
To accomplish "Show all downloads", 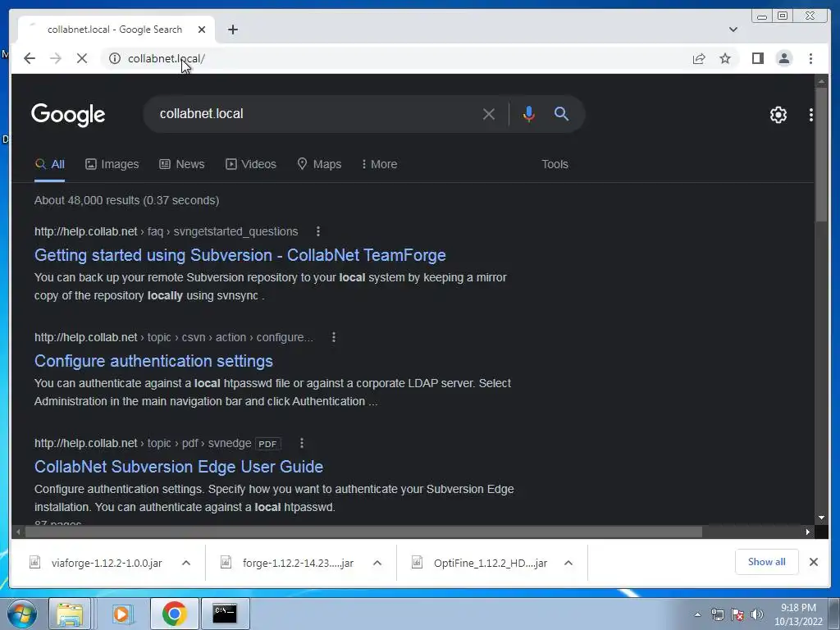I will [767, 562].
